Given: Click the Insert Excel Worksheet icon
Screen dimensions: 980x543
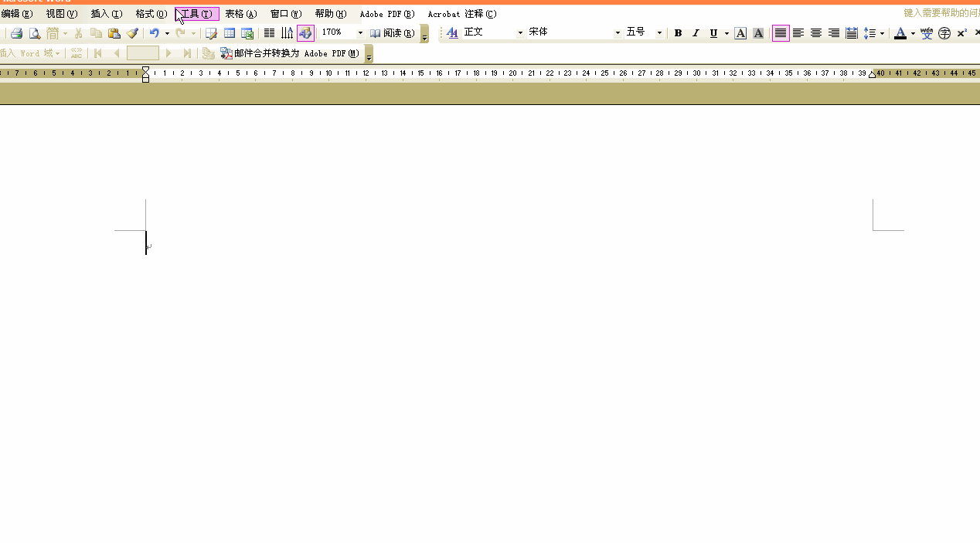Looking at the screenshot, I should (x=247, y=33).
